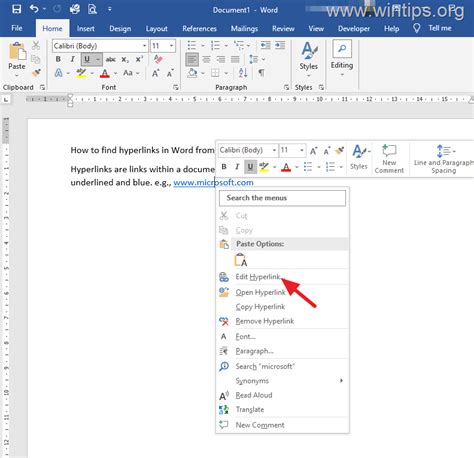The width and height of the screenshot is (474, 458).
Task: Click the Search the menus input box
Action: [x=282, y=198]
